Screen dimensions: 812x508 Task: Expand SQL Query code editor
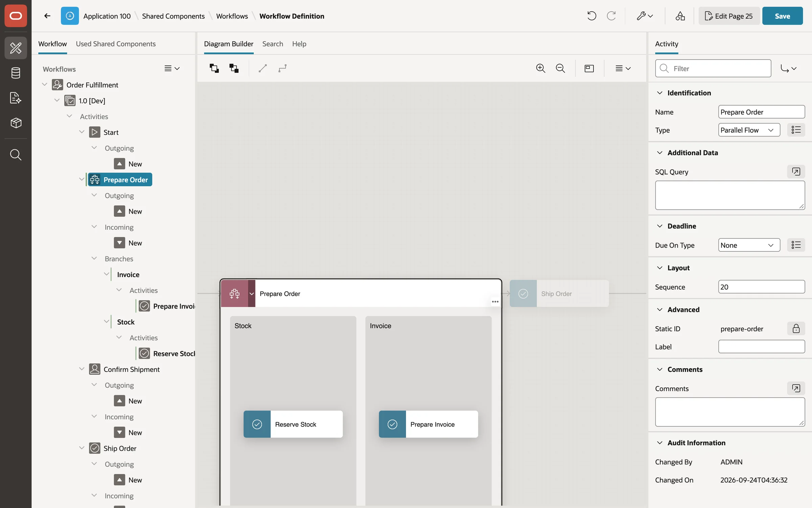(x=796, y=172)
